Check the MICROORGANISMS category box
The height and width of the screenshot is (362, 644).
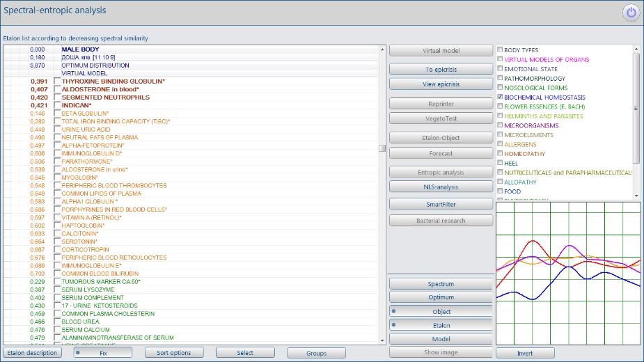(500, 125)
